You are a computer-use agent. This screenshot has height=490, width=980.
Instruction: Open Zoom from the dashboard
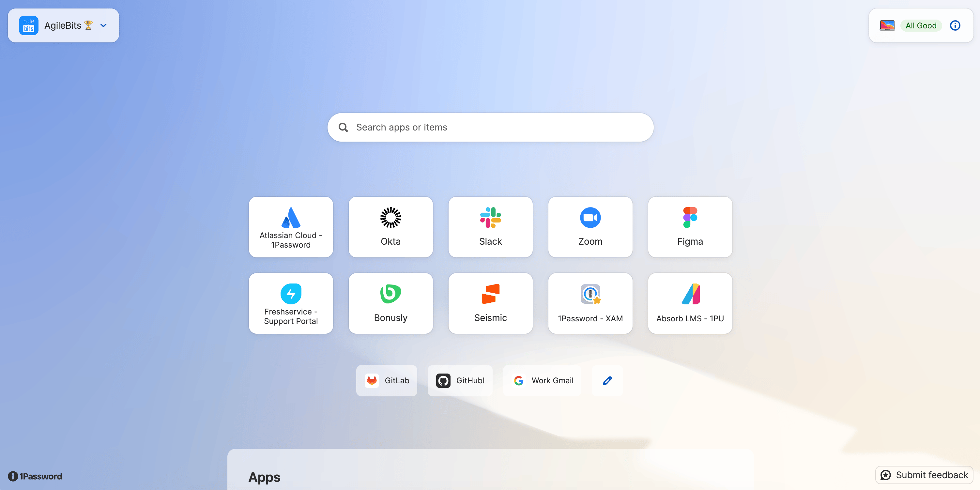(x=590, y=227)
